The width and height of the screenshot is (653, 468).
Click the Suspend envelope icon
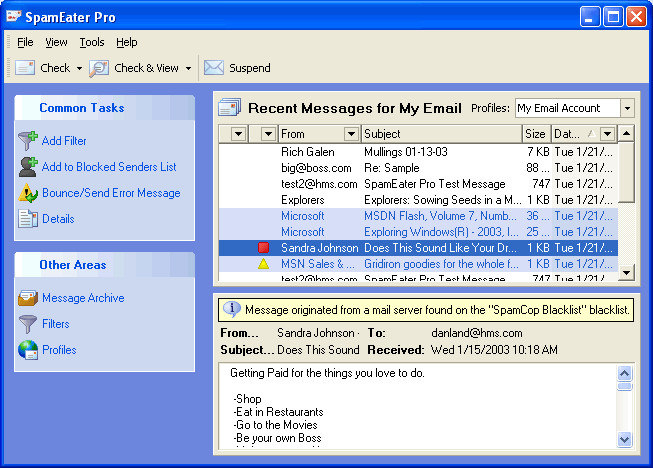[x=214, y=67]
